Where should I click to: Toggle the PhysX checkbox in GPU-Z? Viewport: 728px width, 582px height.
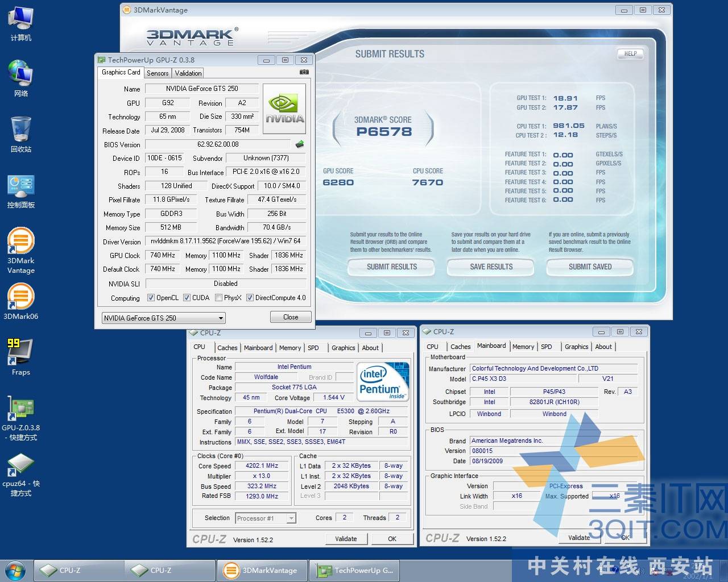click(x=218, y=297)
